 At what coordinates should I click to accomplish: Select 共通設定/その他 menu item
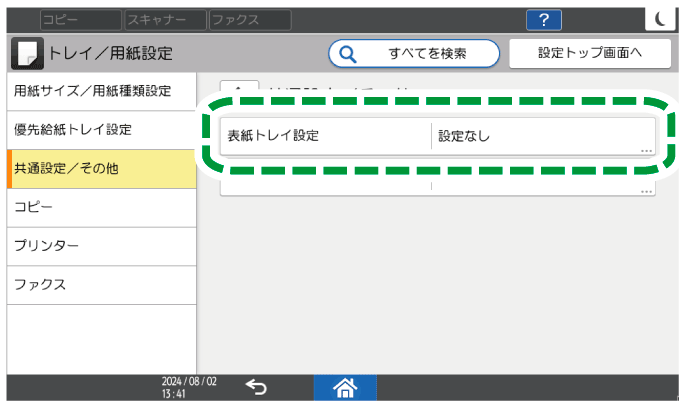click(x=101, y=169)
